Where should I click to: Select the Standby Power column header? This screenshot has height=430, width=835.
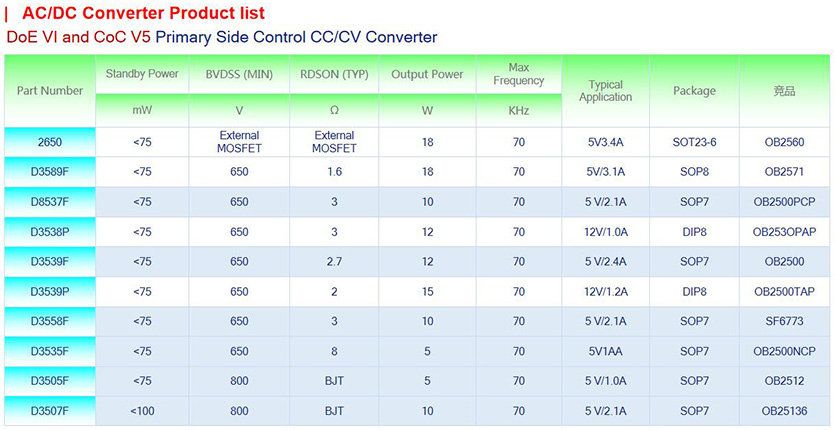coord(142,74)
